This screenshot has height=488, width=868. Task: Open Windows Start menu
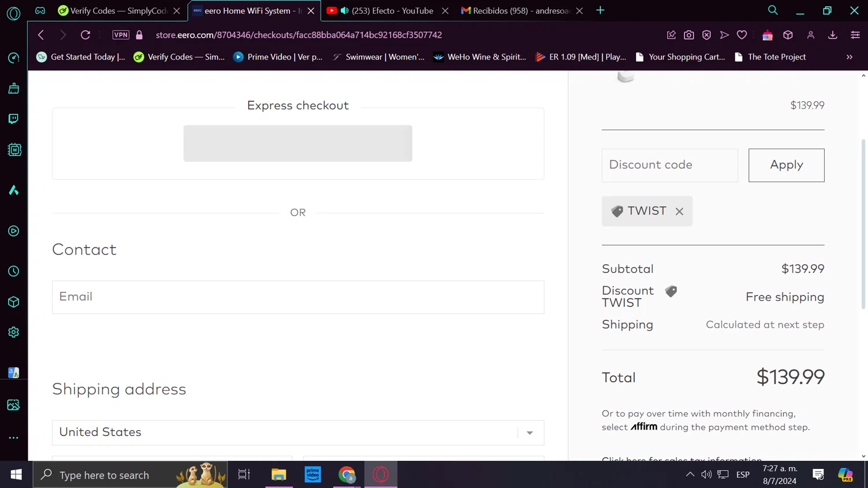tap(16, 475)
